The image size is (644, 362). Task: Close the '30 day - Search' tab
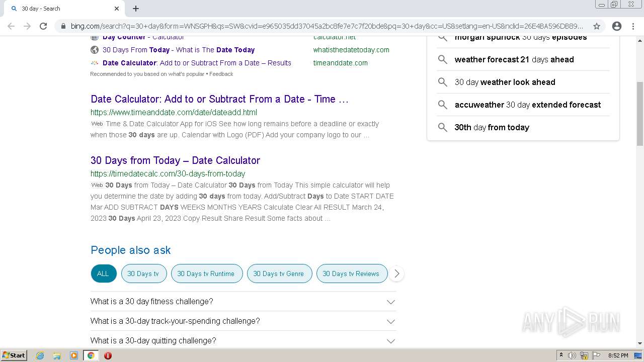pos(117,9)
